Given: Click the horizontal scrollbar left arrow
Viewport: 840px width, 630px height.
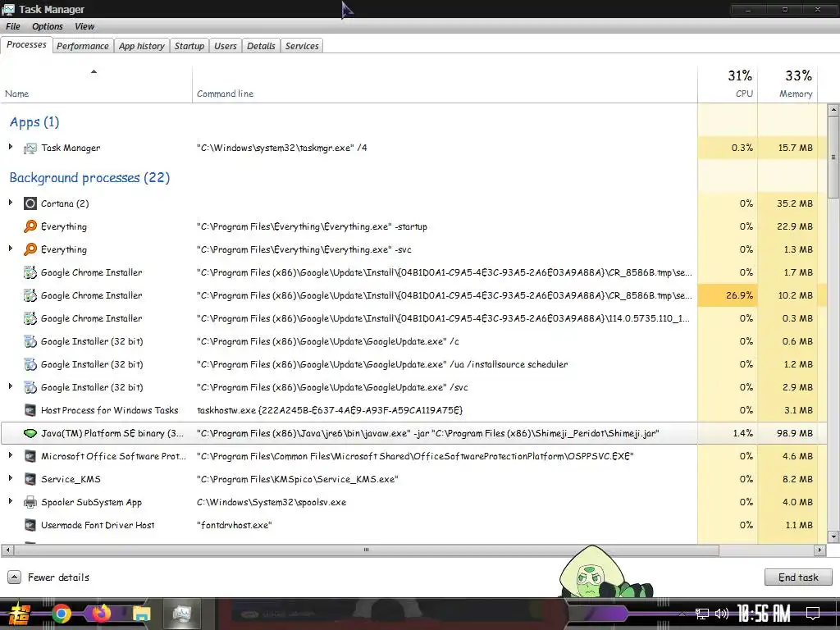Looking at the screenshot, I should pyautogui.click(x=7, y=550).
